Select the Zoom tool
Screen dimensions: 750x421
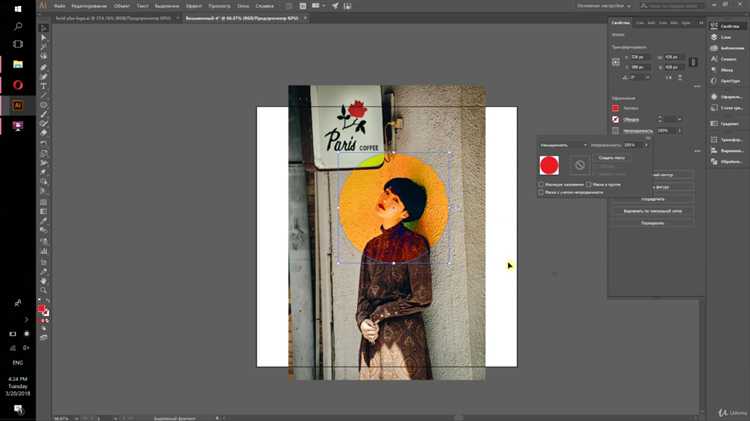(x=44, y=290)
